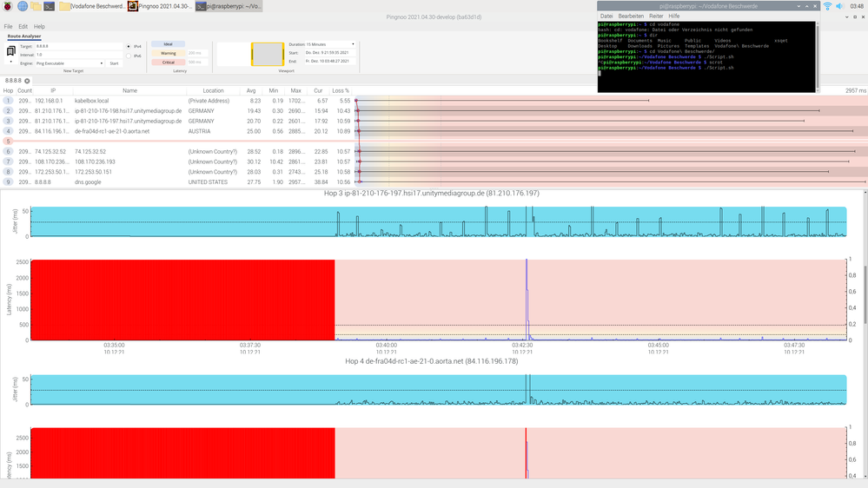Click the bookmark targets icon

(11, 50)
